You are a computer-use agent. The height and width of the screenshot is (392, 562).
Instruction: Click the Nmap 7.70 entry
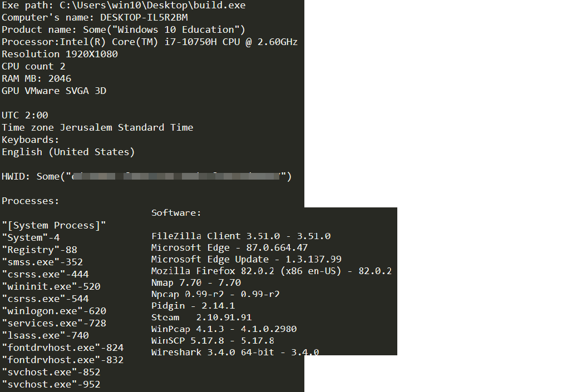196,282
